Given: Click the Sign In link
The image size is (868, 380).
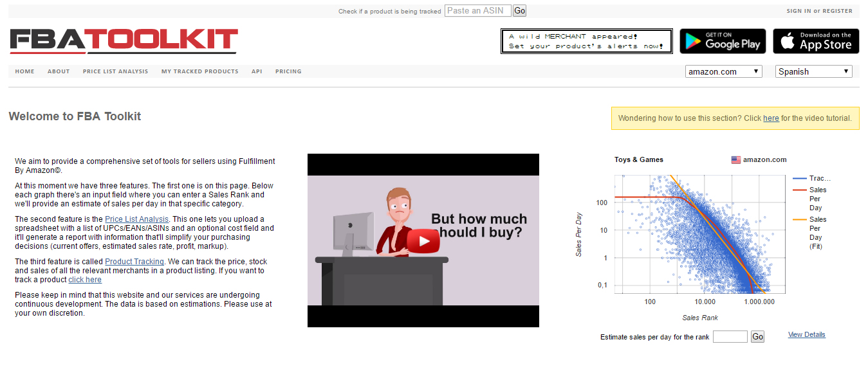Looking at the screenshot, I should click(x=799, y=11).
